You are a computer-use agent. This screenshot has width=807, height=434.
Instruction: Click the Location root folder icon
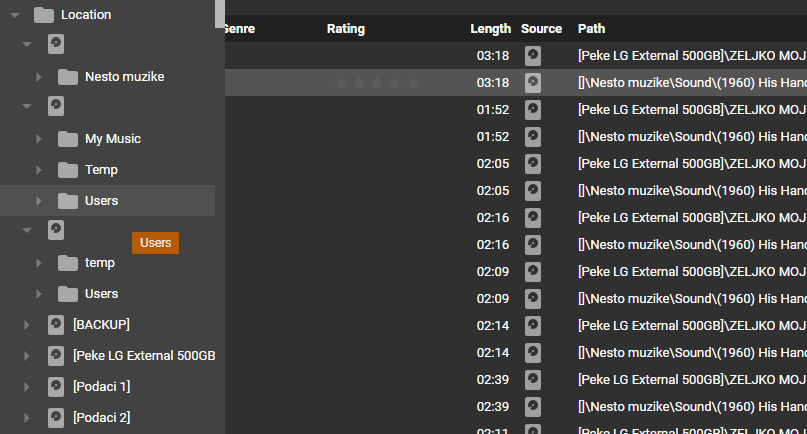pyautogui.click(x=43, y=15)
